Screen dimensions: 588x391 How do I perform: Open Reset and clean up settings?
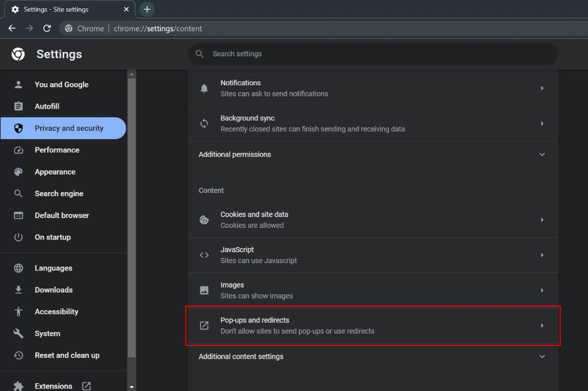point(67,355)
